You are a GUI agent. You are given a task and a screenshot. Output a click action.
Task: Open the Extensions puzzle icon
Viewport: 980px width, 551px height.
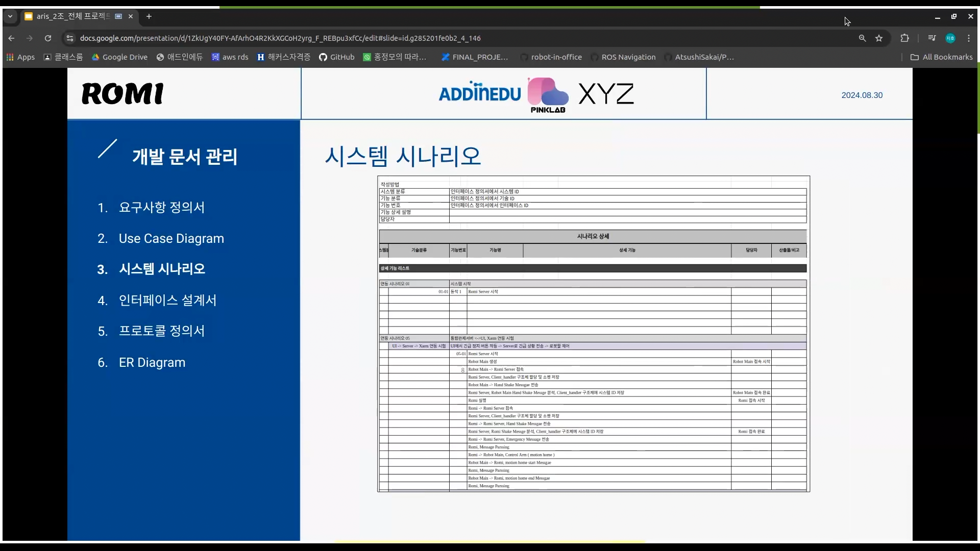904,38
